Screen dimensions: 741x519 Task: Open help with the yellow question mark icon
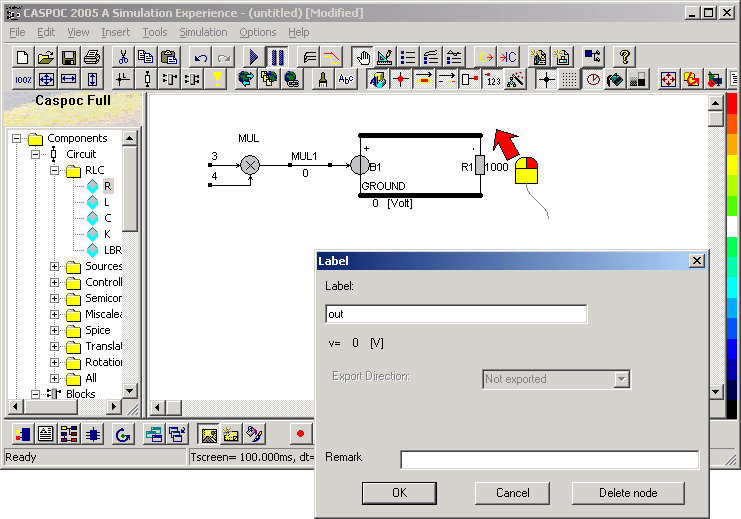624,57
